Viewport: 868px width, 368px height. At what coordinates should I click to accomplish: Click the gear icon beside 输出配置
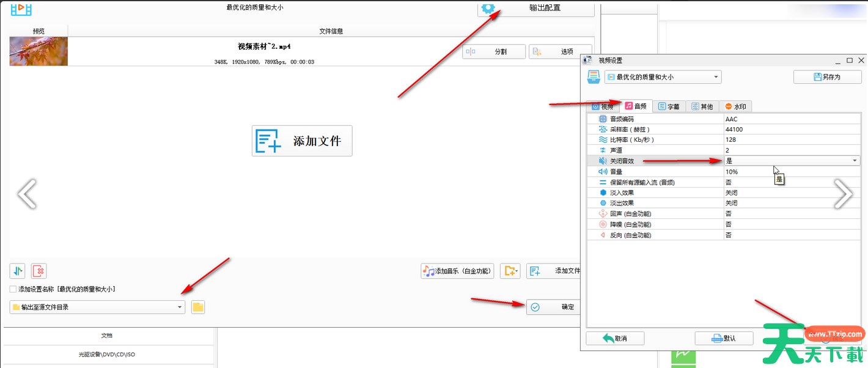(488, 8)
